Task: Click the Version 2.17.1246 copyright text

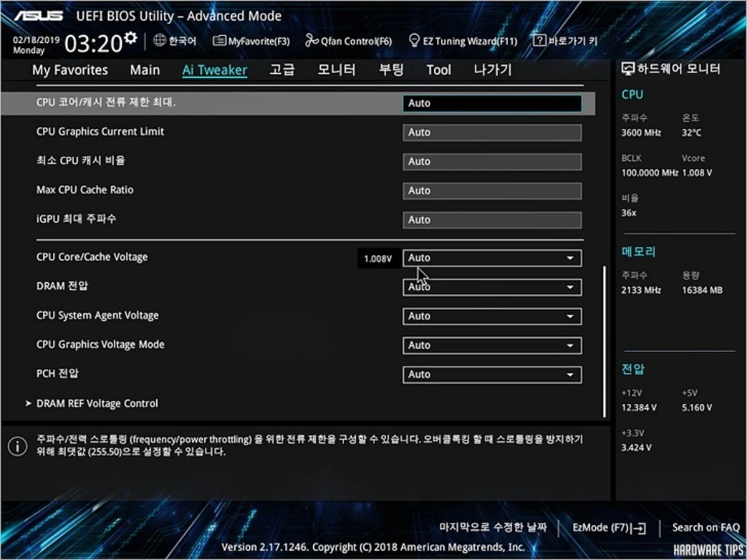Action: 373,547
